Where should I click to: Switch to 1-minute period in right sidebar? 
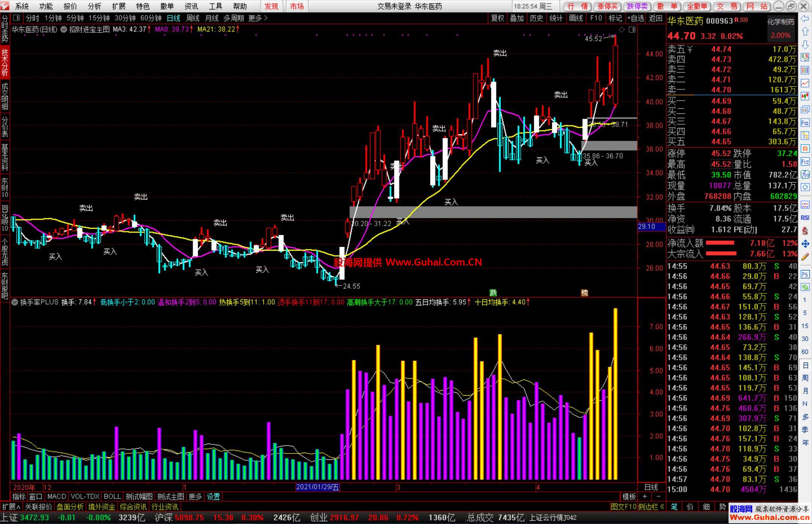805,300
